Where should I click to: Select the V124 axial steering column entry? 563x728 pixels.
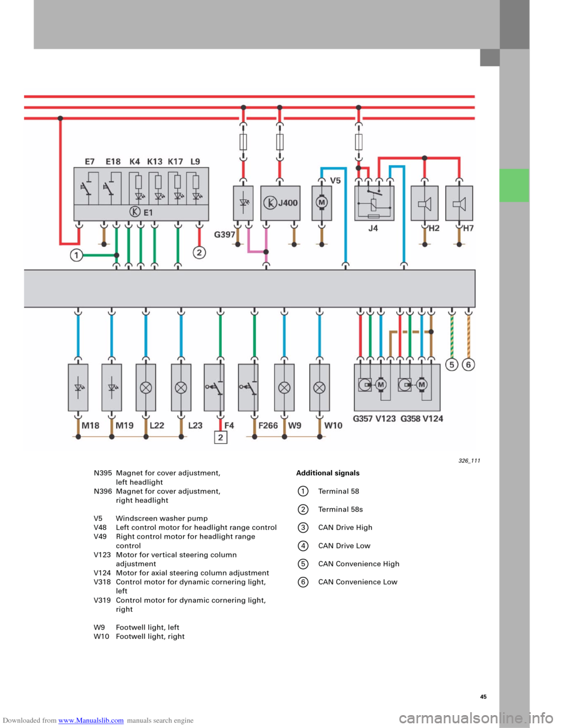[x=182, y=573]
